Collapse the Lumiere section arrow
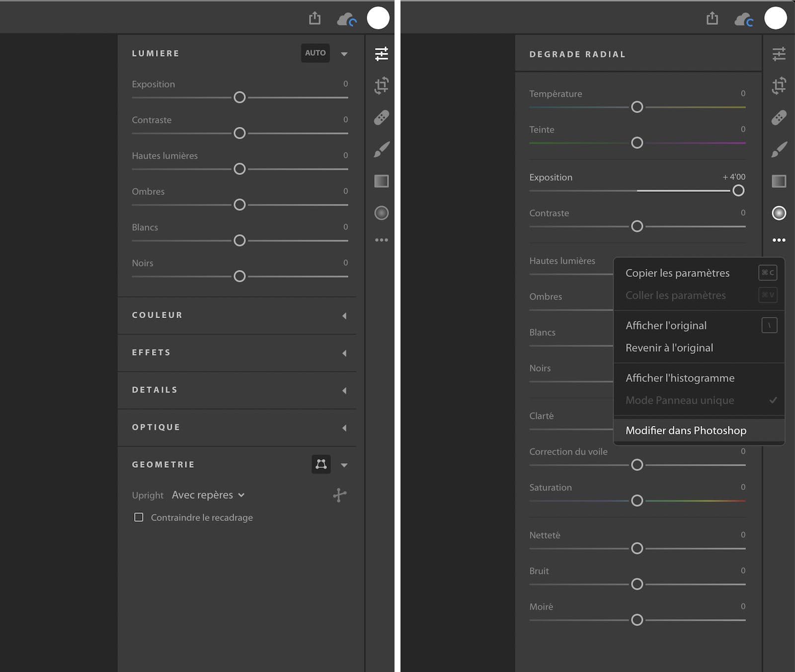795x672 pixels. click(x=344, y=54)
